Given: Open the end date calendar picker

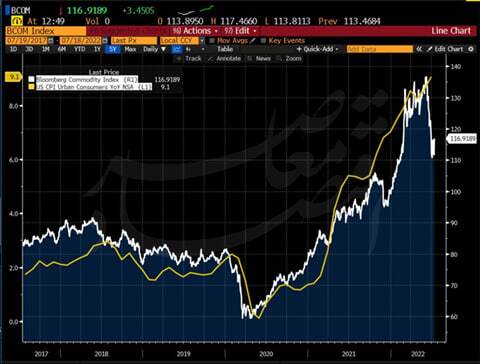Looking at the screenshot, I should pos(105,41).
